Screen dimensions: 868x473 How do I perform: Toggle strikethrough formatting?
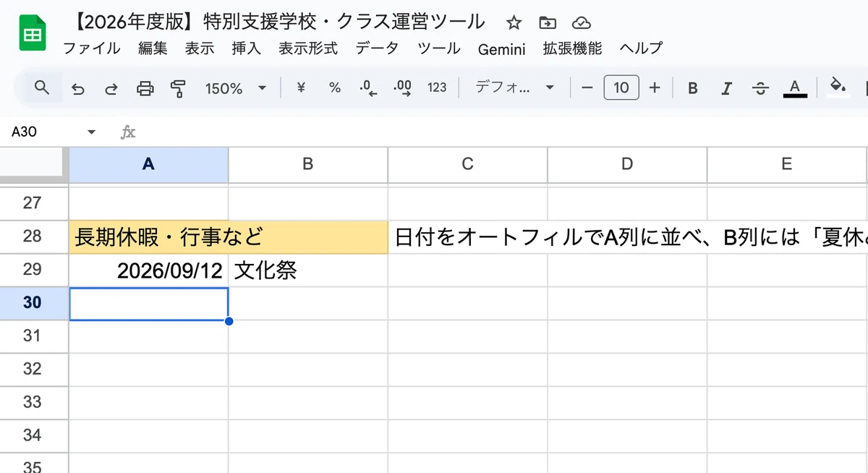pyautogui.click(x=760, y=88)
